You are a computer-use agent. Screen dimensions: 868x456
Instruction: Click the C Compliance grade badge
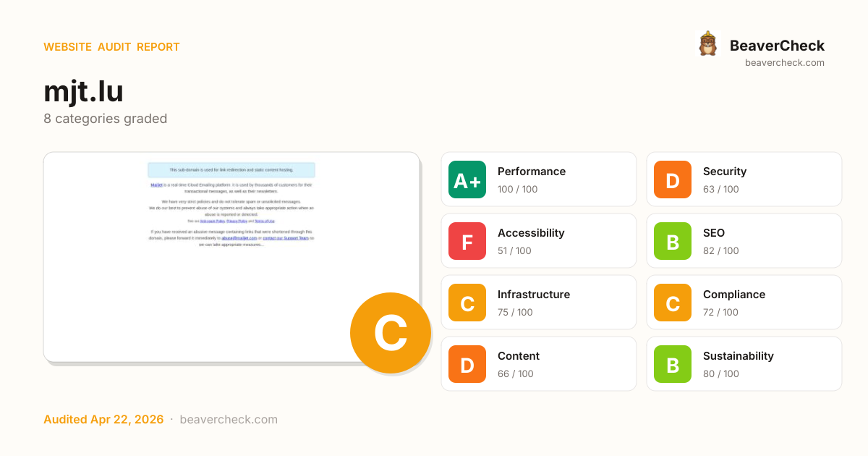[673, 303]
